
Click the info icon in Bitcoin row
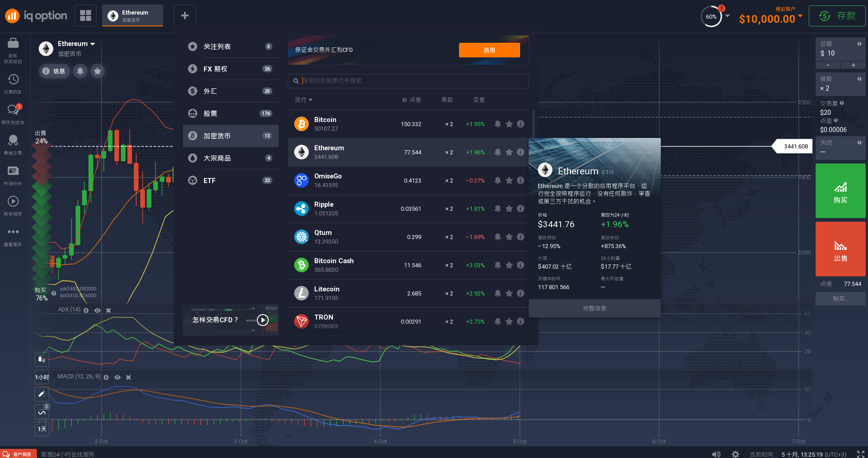[521, 124]
